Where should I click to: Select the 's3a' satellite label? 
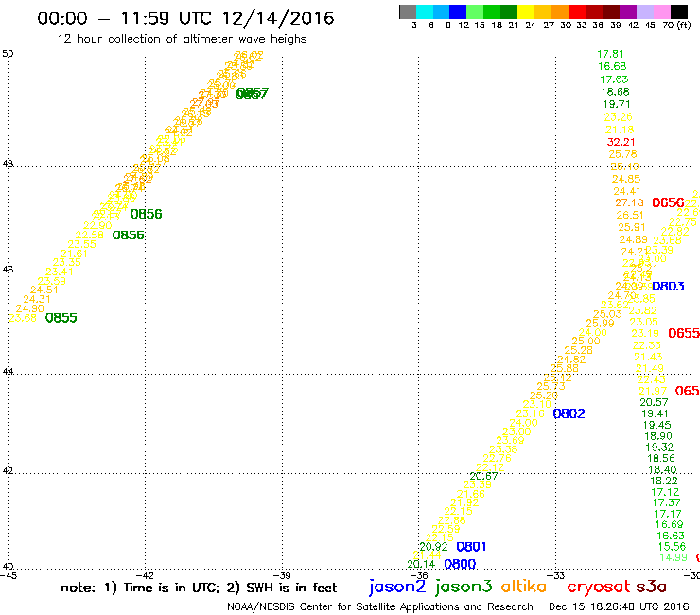(651, 587)
